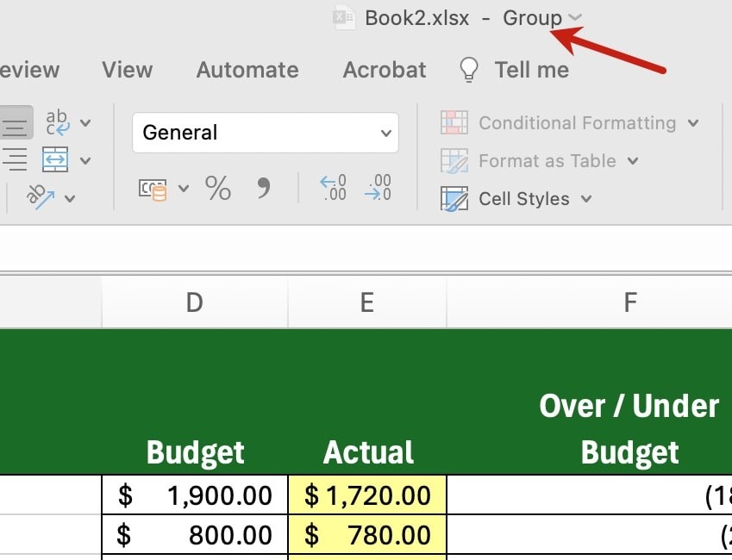
Task: Toggle the highlighted right-align button
Action: point(16,122)
